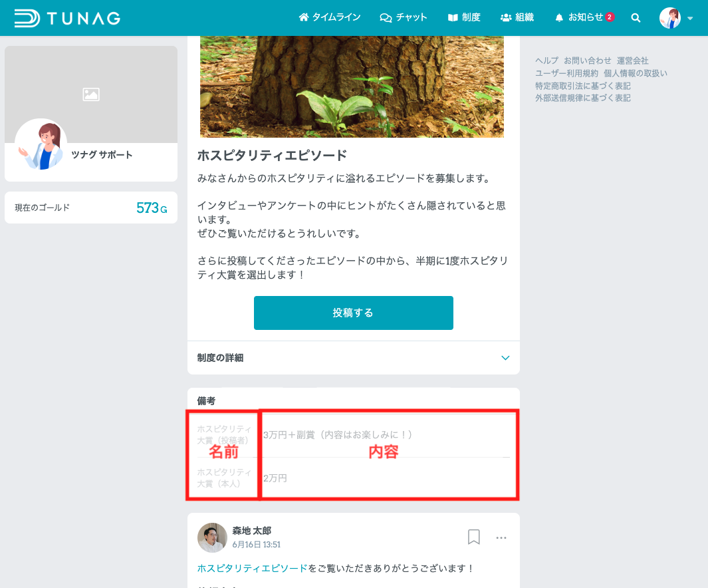Image resolution: width=708 pixels, height=588 pixels.
Task: Click the ツナグ サポート profile avatar
Action: click(x=41, y=144)
